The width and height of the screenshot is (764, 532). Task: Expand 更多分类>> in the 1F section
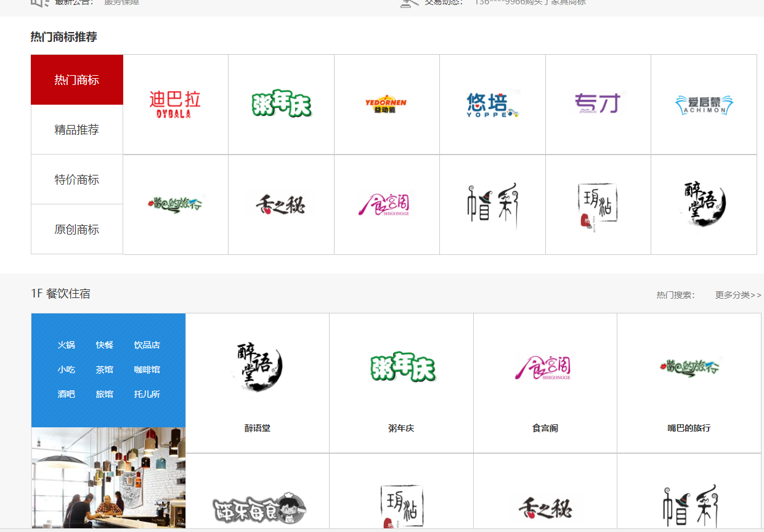[x=738, y=295]
